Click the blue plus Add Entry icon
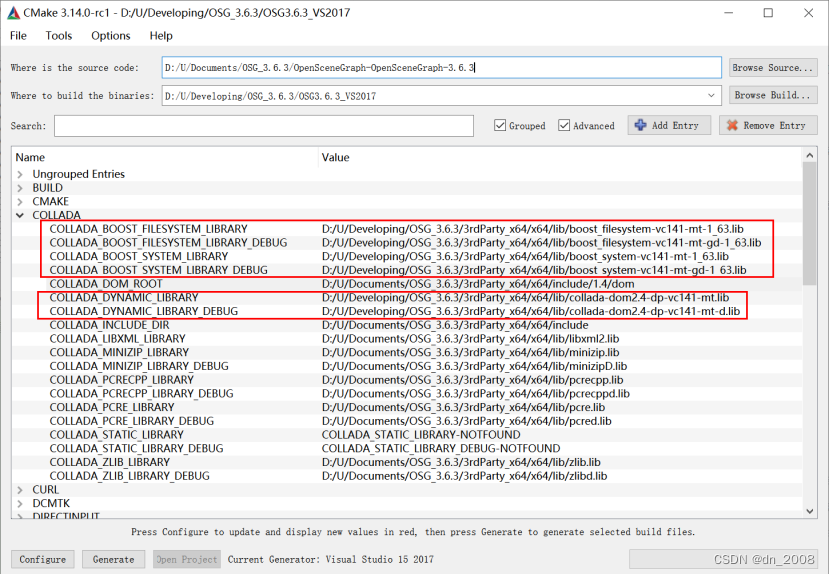 640,125
